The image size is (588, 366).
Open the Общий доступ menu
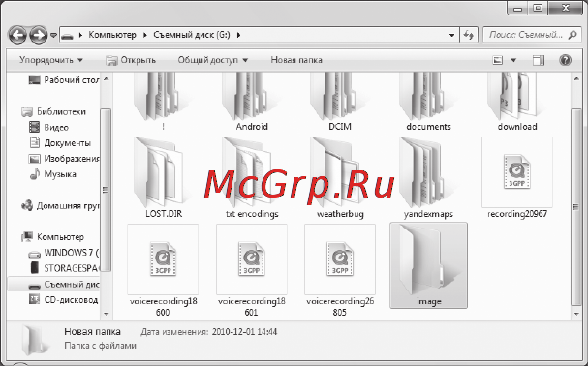[x=212, y=60]
